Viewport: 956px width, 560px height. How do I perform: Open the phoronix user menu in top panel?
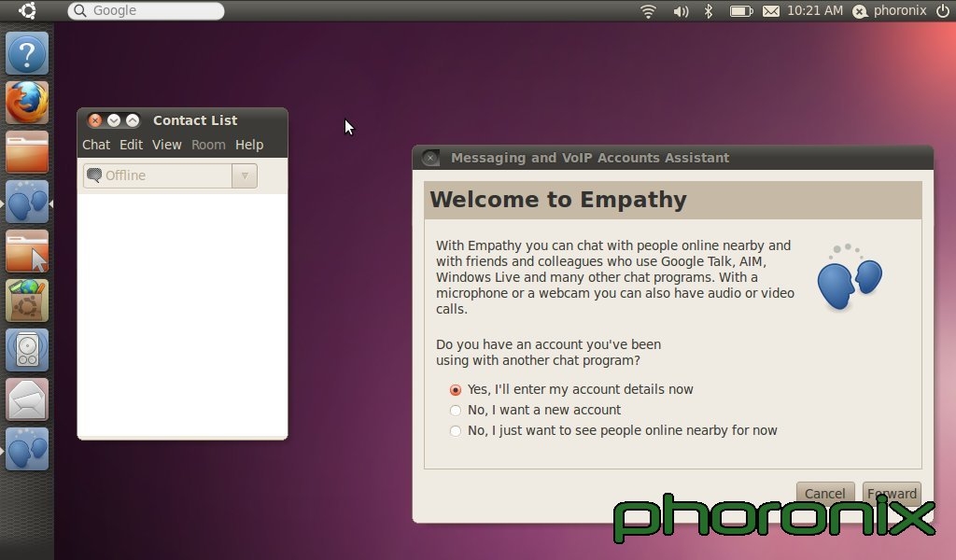click(891, 11)
